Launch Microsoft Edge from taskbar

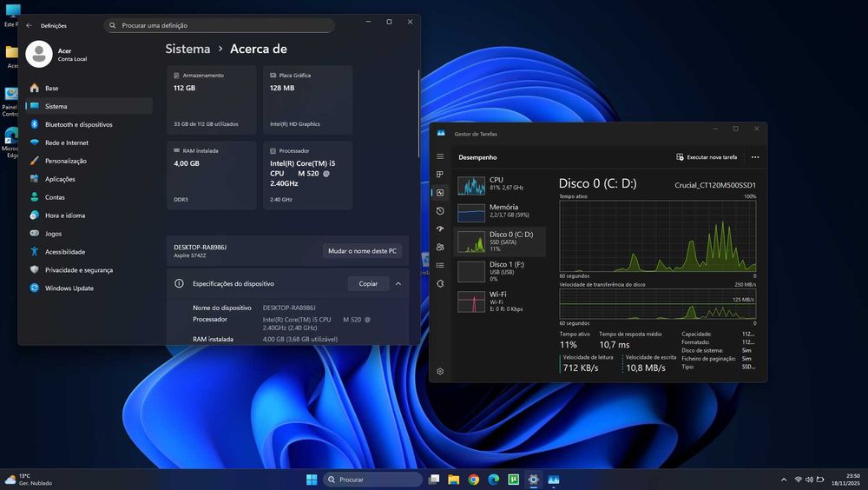[494, 480]
